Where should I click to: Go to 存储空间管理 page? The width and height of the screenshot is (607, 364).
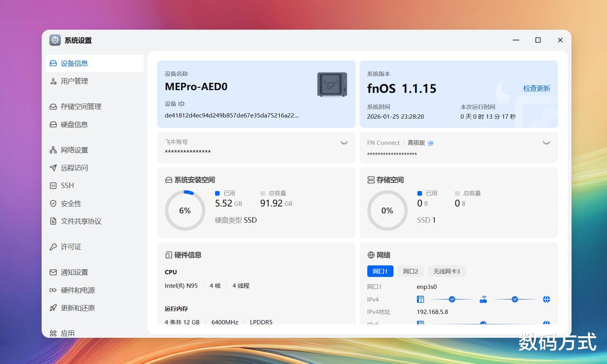[94, 107]
